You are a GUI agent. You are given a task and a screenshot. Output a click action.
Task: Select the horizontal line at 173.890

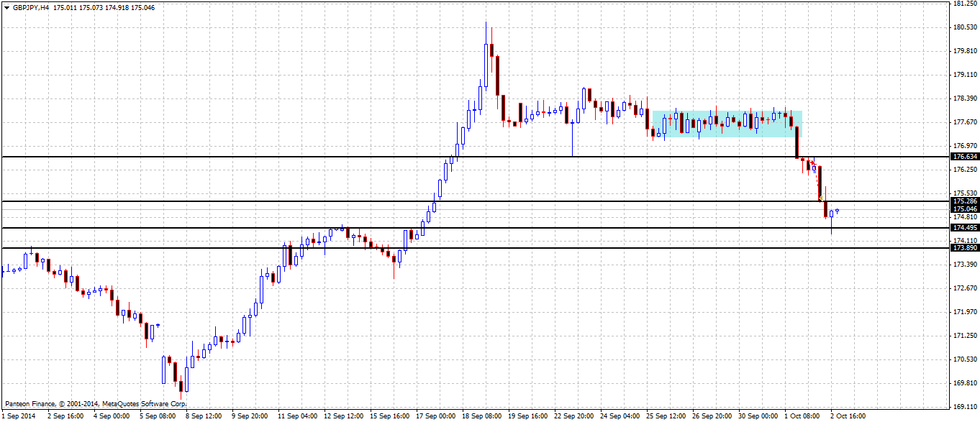coord(475,248)
